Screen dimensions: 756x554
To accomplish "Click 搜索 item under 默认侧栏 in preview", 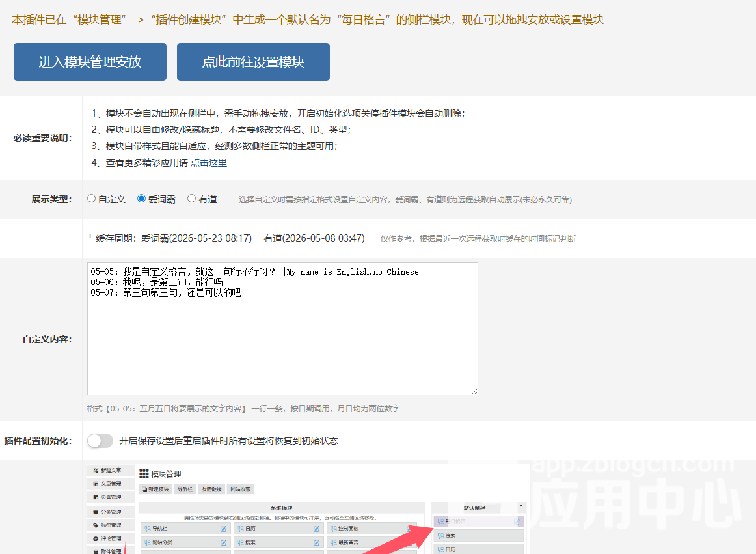I will (x=478, y=536).
